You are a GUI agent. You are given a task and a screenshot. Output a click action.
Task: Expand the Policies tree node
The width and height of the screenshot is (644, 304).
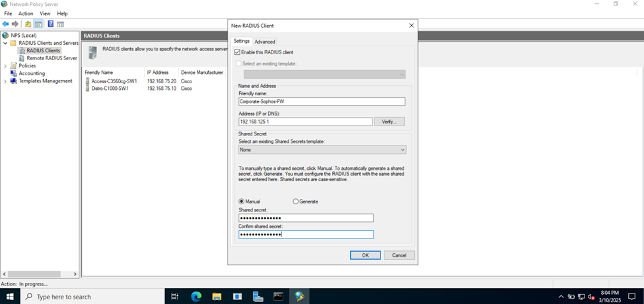(x=5, y=65)
